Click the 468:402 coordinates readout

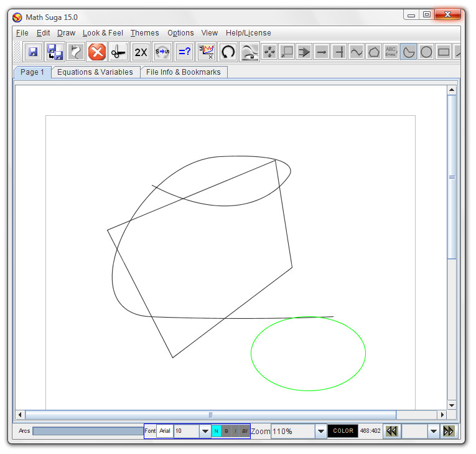coord(370,431)
